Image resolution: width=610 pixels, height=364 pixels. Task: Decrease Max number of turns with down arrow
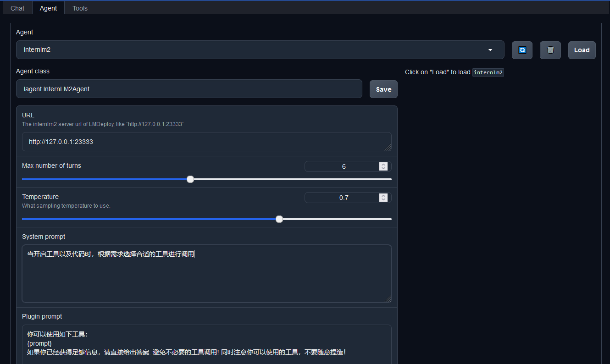coord(384,169)
